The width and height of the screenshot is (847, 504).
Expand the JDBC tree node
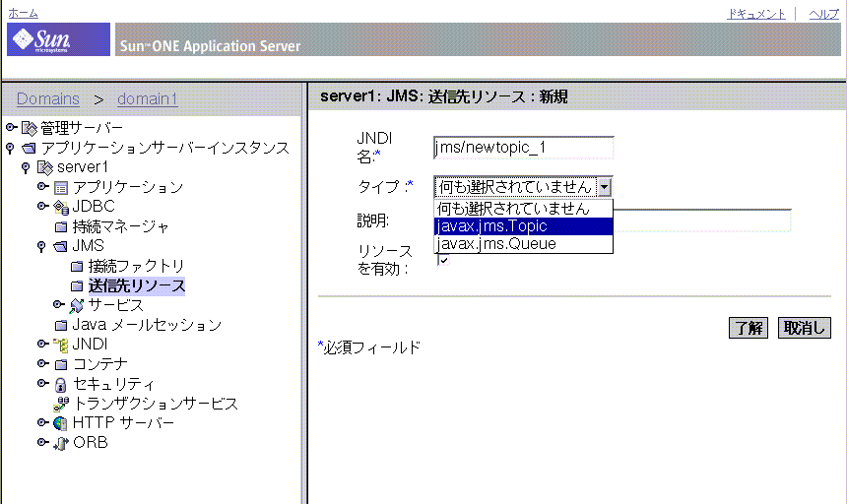(43, 206)
